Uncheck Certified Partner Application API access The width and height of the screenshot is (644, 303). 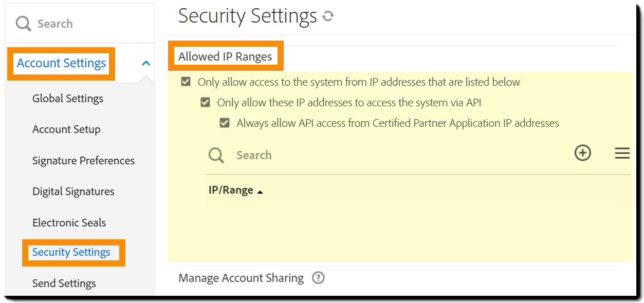(x=224, y=123)
